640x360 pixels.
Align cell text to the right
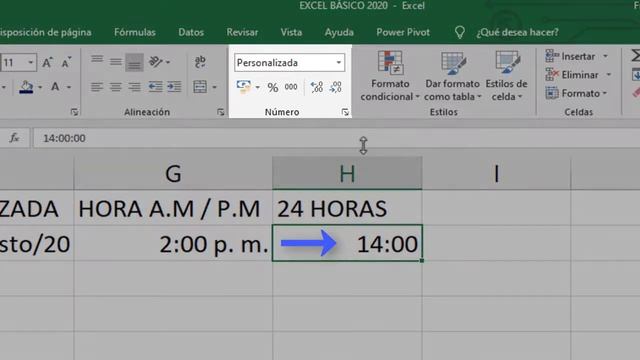click(x=134, y=87)
